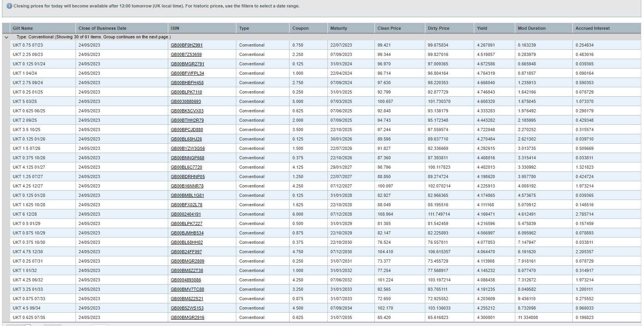644x326 pixels.
Task: Open ISIN link GB00B52WS153
Action: point(187,308)
